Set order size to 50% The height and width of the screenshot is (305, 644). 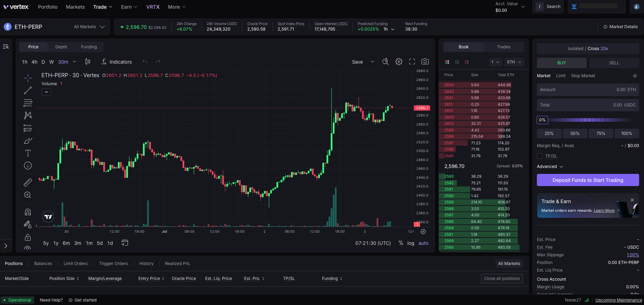point(575,134)
